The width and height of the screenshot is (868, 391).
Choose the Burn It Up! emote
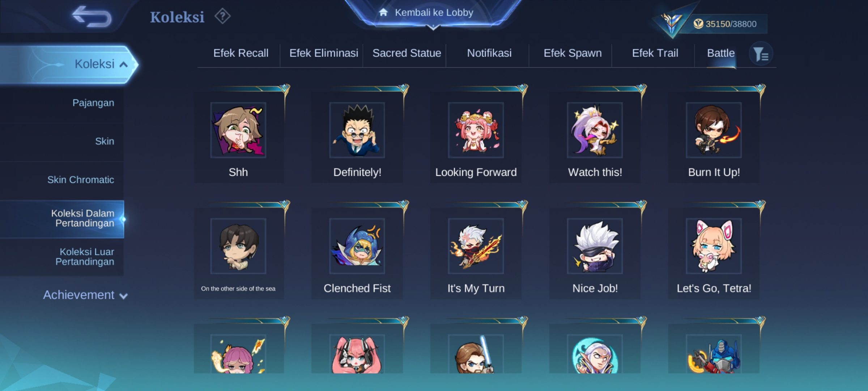click(x=714, y=137)
